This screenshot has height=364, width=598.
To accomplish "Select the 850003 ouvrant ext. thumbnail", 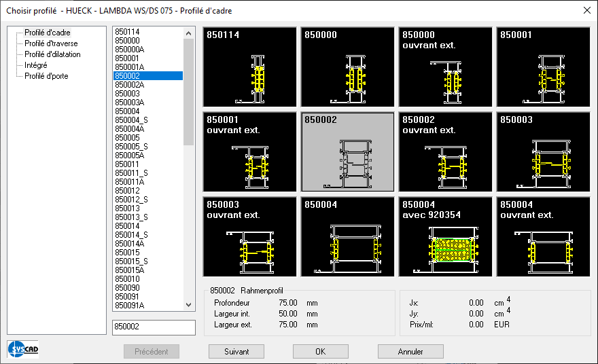I will pyautogui.click(x=250, y=237).
